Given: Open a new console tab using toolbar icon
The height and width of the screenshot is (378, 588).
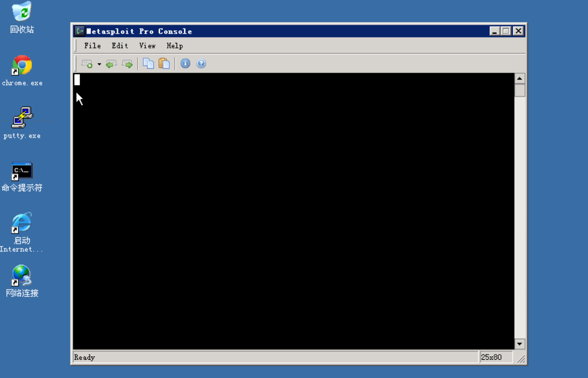Looking at the screenshot, I should coord(87,64).
